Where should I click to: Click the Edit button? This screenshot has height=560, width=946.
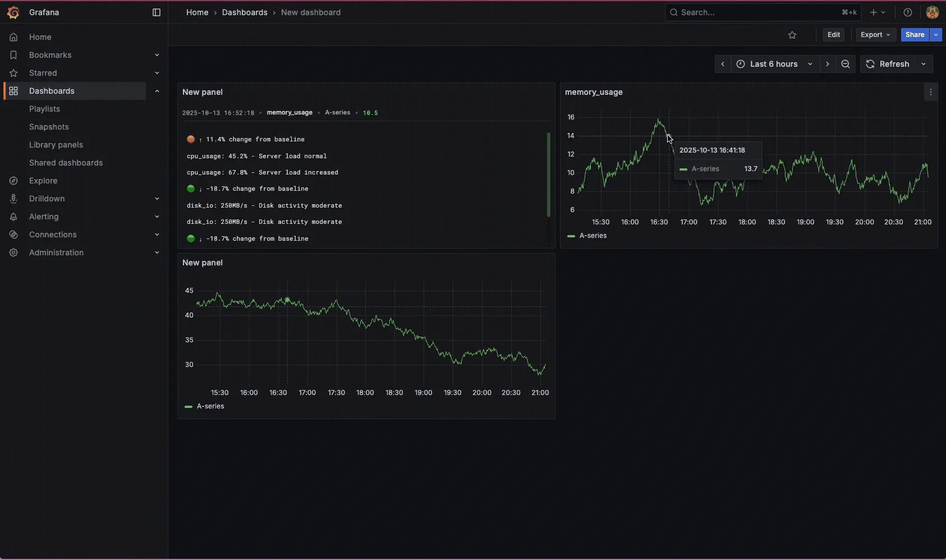[x=833, y=35]
